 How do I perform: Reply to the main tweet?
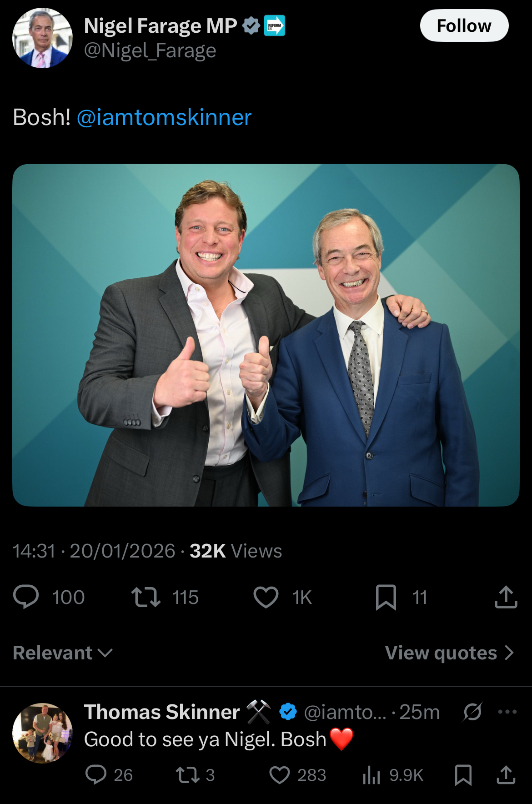(x=26, y=597)
